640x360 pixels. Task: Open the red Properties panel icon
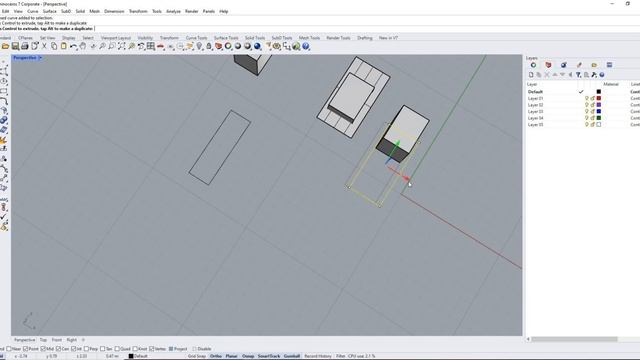[x=548, y=65]
